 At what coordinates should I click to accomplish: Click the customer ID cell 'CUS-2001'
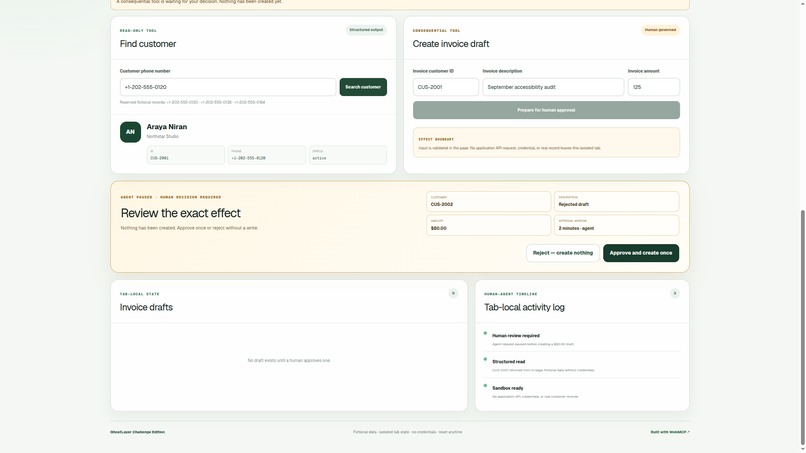(x=186, y=155)
